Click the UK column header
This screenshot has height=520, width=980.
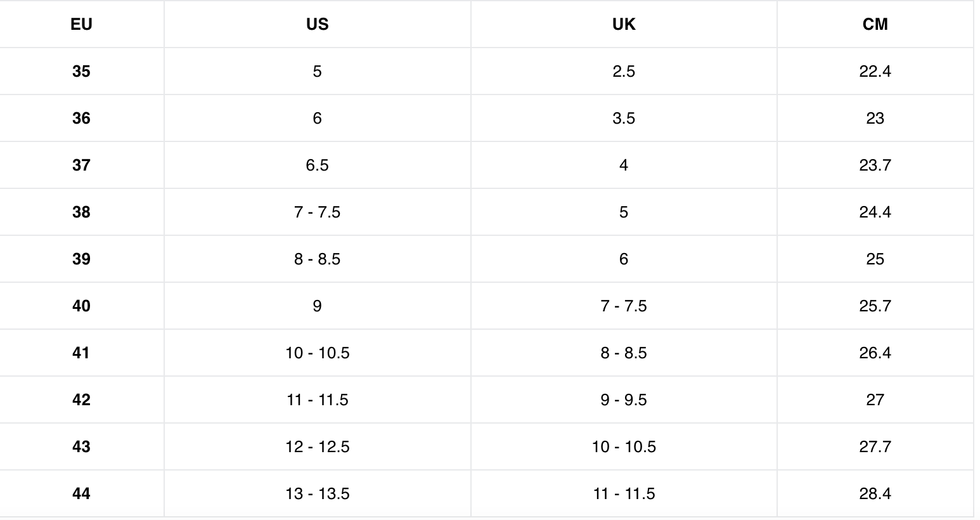coord(624,24)
